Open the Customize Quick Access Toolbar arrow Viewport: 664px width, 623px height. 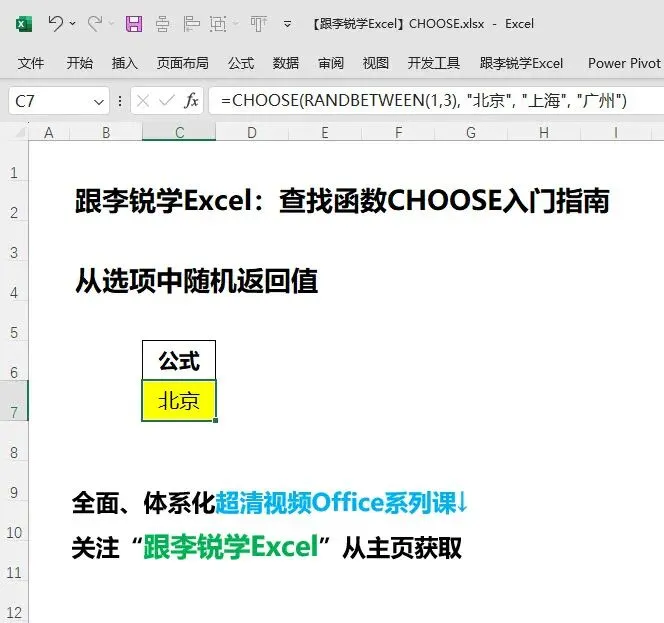point(287,24)
